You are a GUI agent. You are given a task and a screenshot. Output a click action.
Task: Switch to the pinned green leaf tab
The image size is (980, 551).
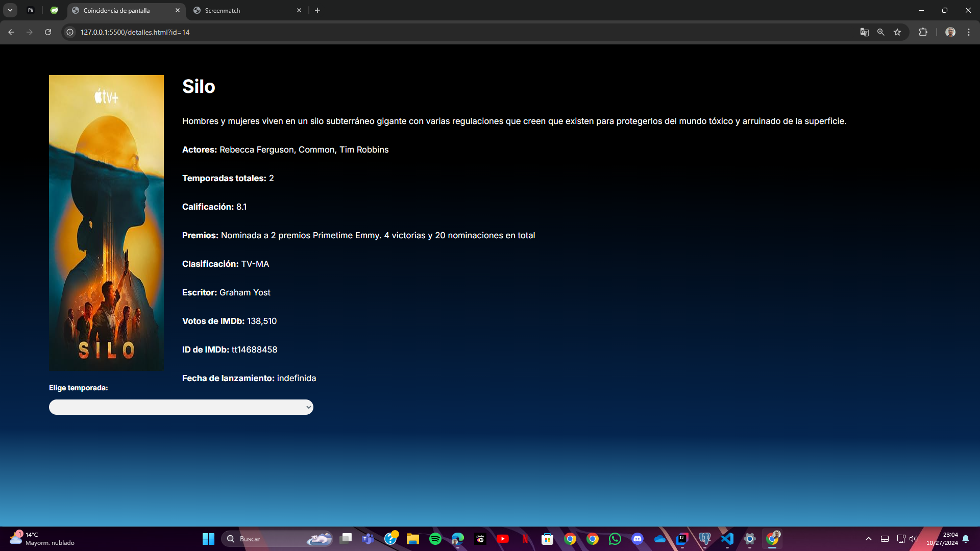54,10
